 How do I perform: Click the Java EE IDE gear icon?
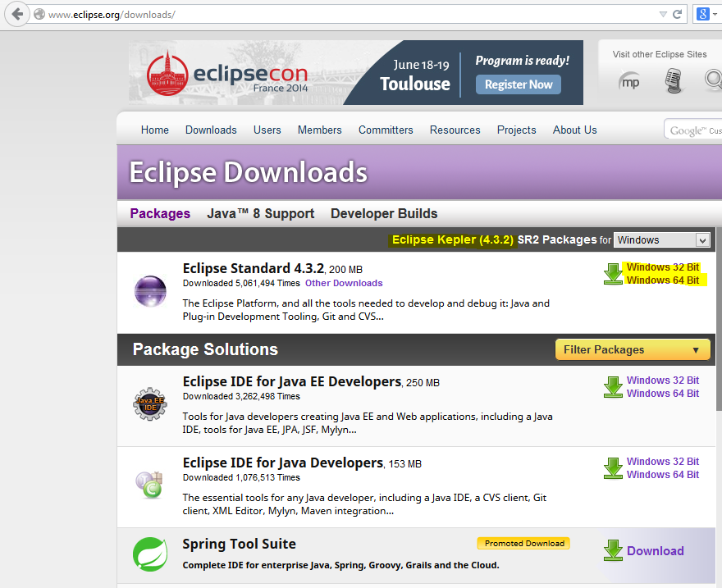pyautogui.click(x=150, y=404)
